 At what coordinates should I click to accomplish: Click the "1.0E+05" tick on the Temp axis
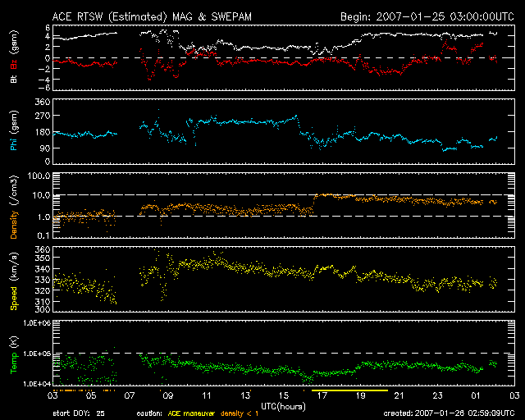pyautogui.click(x=37, y=354)
